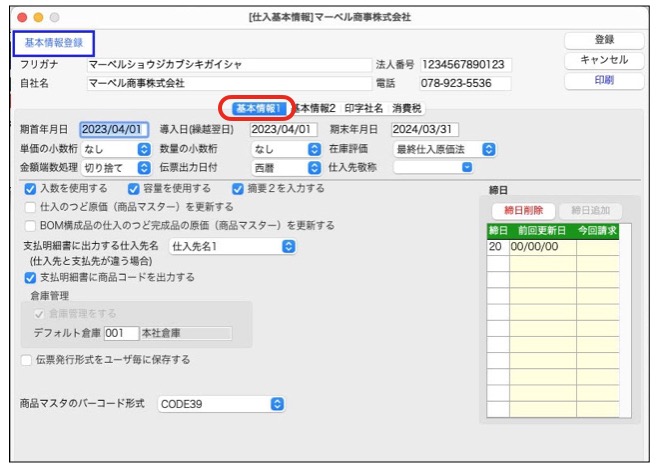Click the 期首年月日 date field
Image resolution: width=659 pixels, height=473 pixels.
[x=112, y=129]
